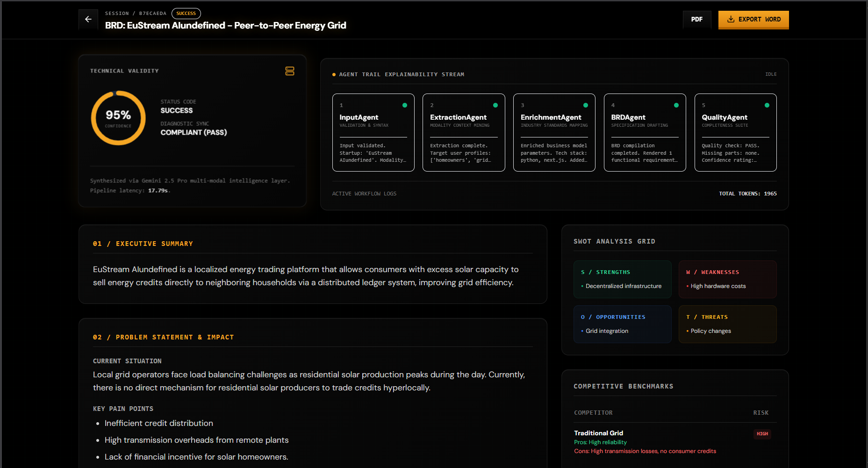868x468 pixels.
Task: Click 'Pros: High reliability' text
Action: pos(600,442)
